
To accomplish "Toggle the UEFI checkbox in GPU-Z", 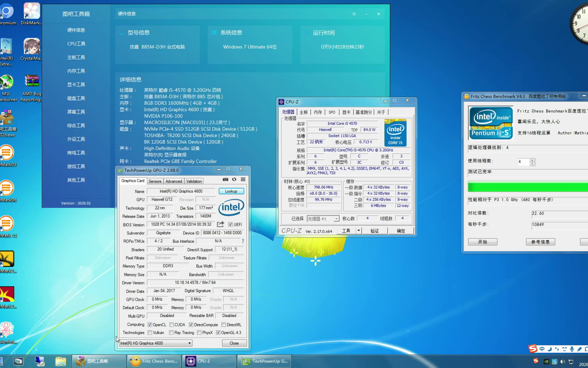I will [231, 224].
